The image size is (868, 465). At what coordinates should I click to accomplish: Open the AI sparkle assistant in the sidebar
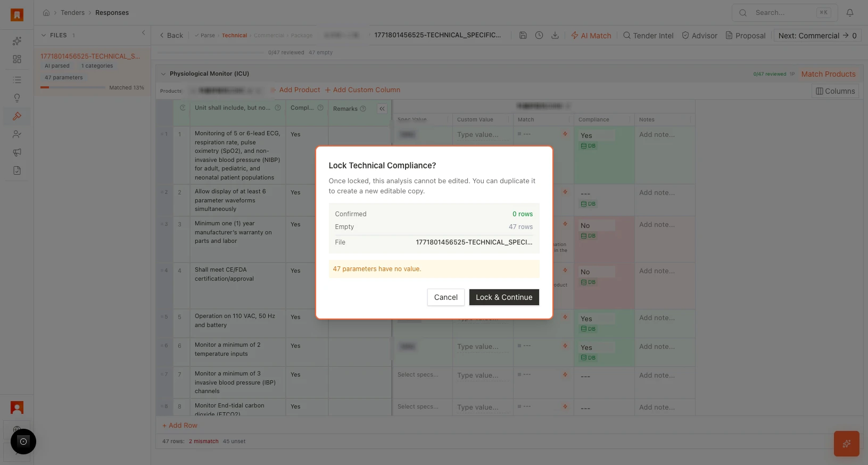(17, 41)
